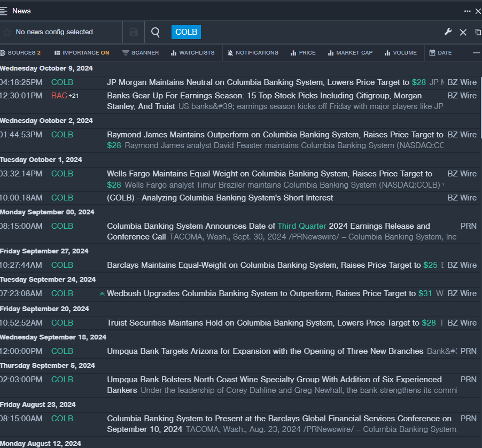Viewport: 482px width, 448px height.
Task: Click the BAC ticker symbol link
Action: [59, 96]
